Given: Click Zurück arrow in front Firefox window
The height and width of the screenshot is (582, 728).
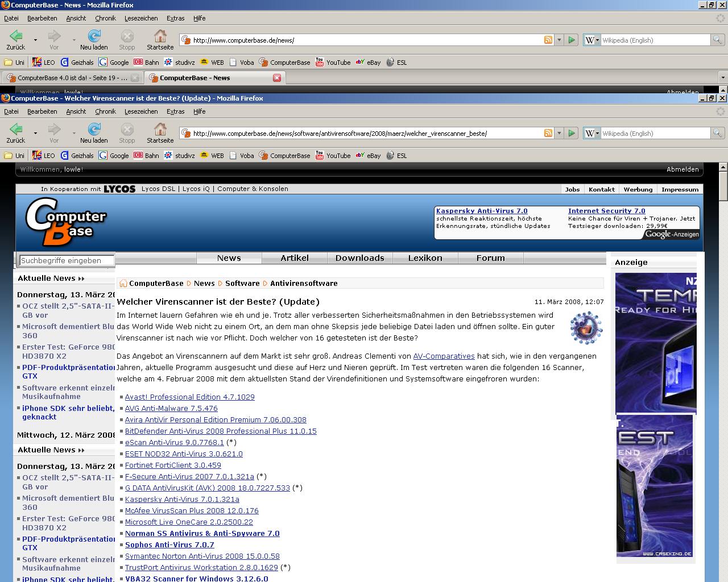Looking at the screenshot, I should 16,130.
